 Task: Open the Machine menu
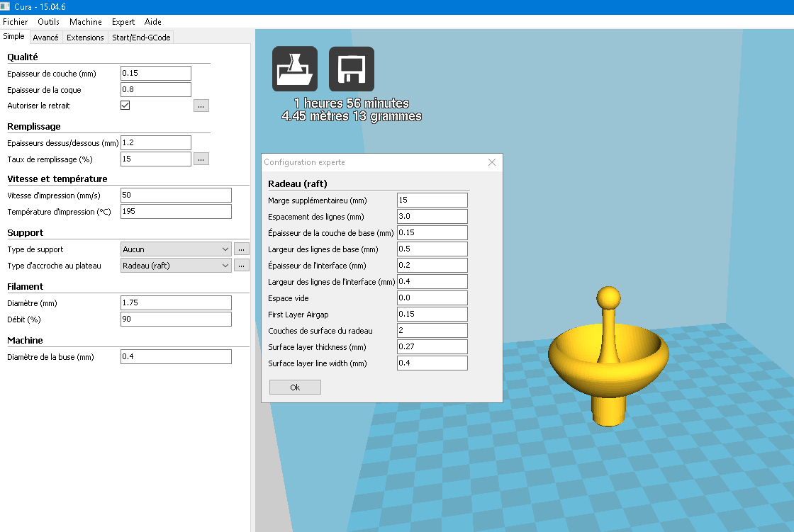[86, 22]
